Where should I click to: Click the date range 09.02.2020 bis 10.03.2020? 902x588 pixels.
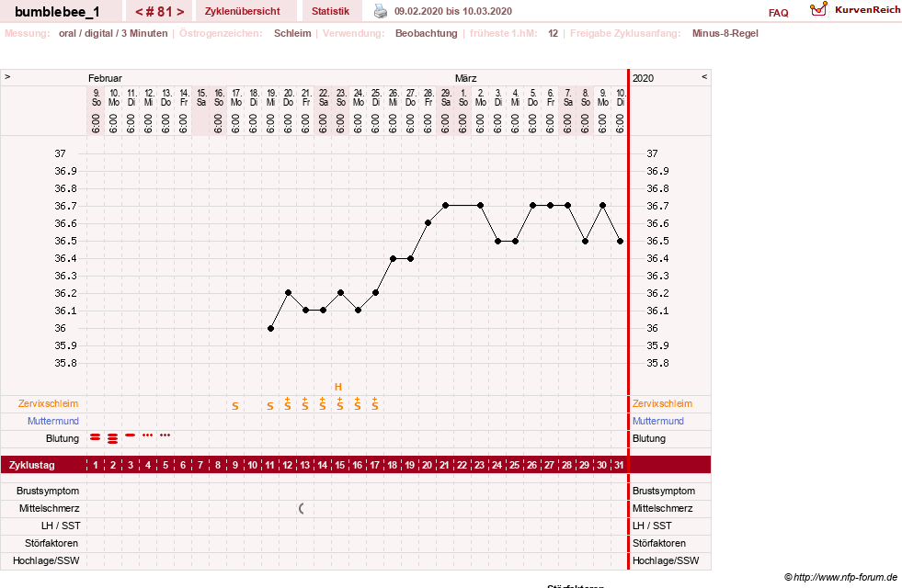[x=453, y=11]
